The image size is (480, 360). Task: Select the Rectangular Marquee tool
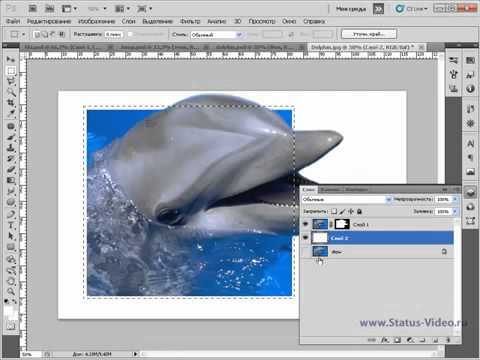(x=11, y=70)
